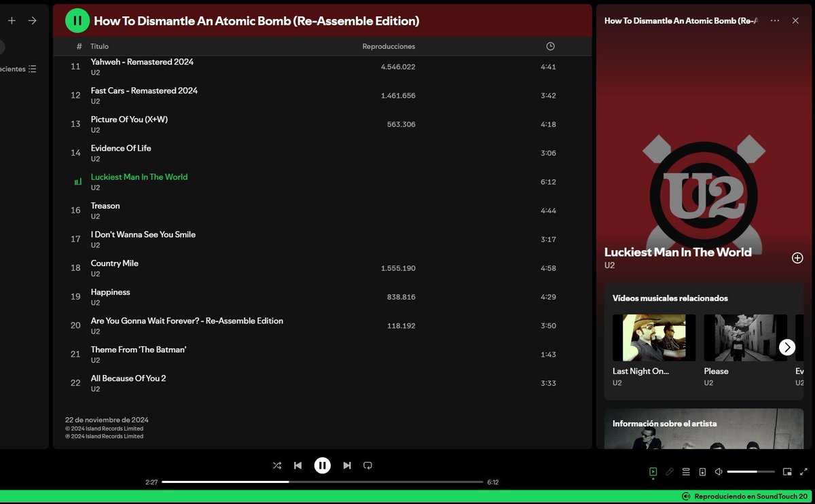This screenshot has height=504, width=815.
Task: Click the 6:12 total time in player bar
Action: pos(493,482)
